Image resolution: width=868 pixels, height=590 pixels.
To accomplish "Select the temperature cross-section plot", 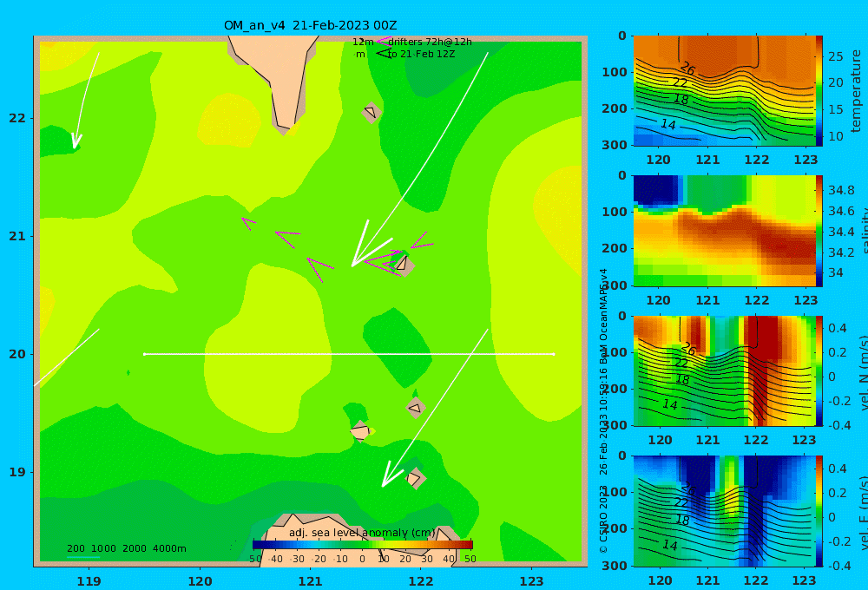I will (x=724, y=91).
